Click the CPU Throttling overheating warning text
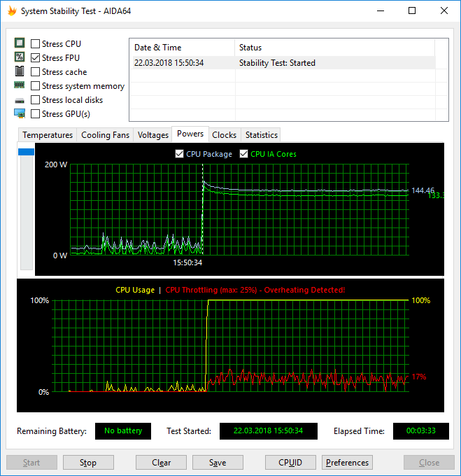 [255, 290]
